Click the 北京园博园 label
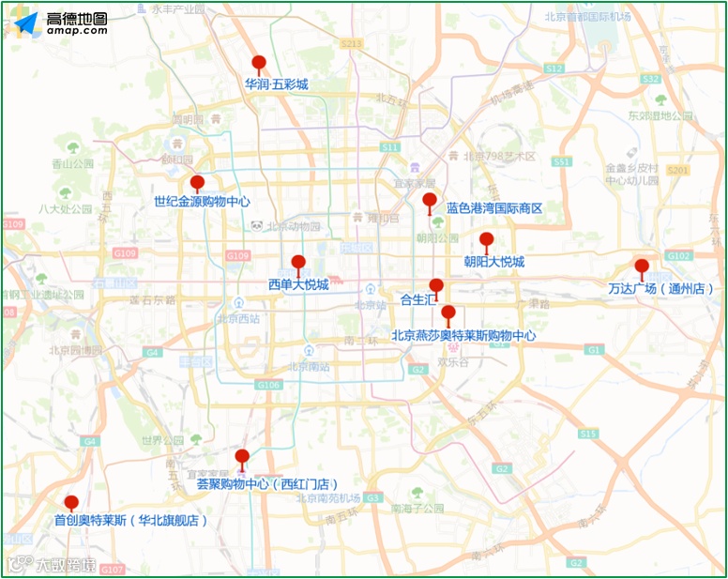 76,350
